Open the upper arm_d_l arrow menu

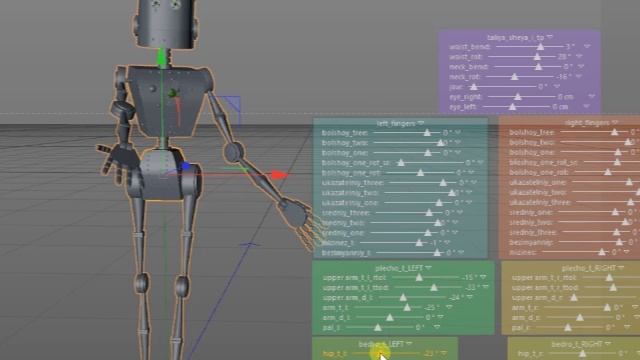[x=470, y=298]
